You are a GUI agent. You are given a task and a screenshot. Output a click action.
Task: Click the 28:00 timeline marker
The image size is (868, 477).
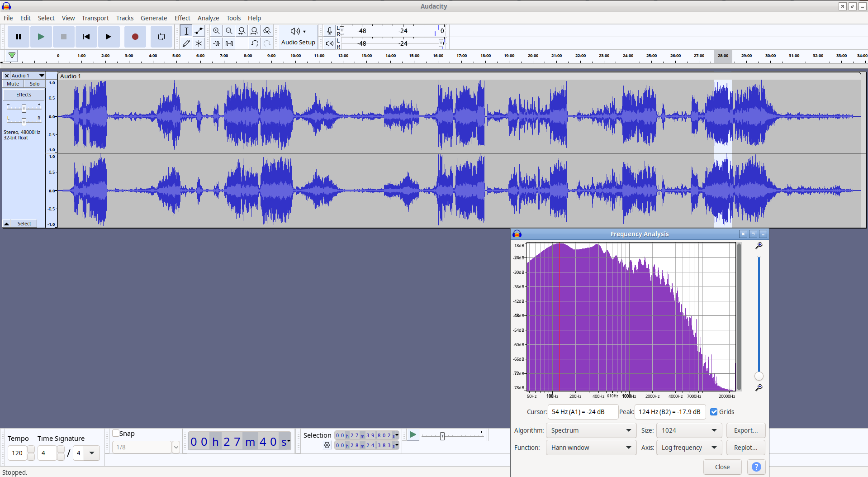[x=723, y=56]
